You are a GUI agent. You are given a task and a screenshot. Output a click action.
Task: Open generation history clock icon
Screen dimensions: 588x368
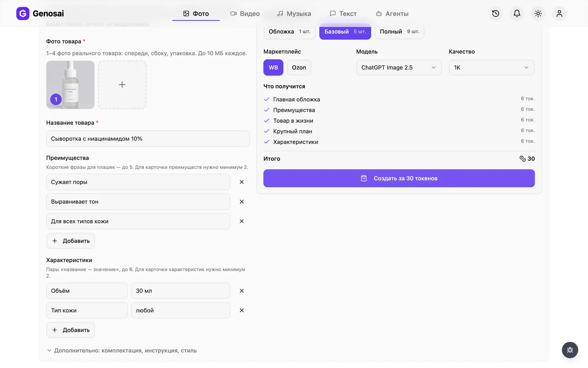pos(496,13)
